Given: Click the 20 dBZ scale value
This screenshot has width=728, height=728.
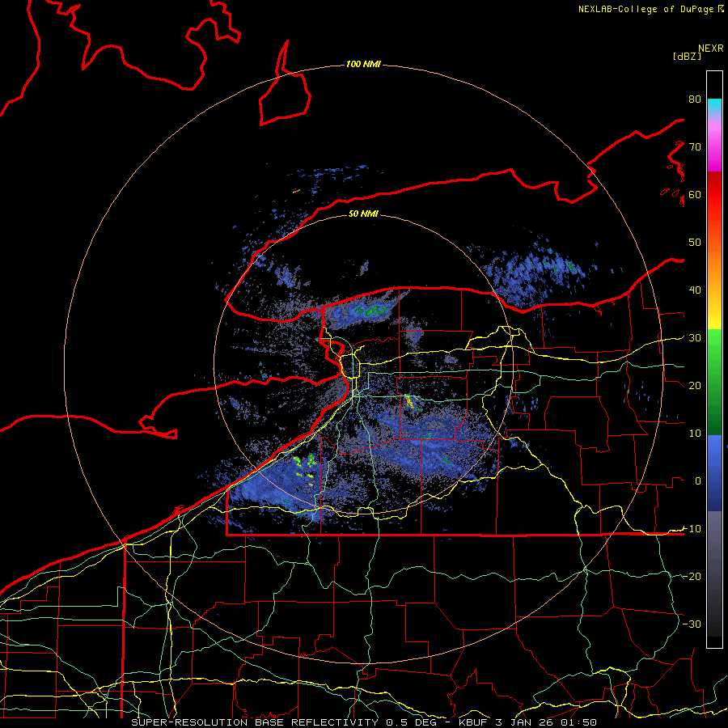Looking at the screenshot, I should point(695,386).
